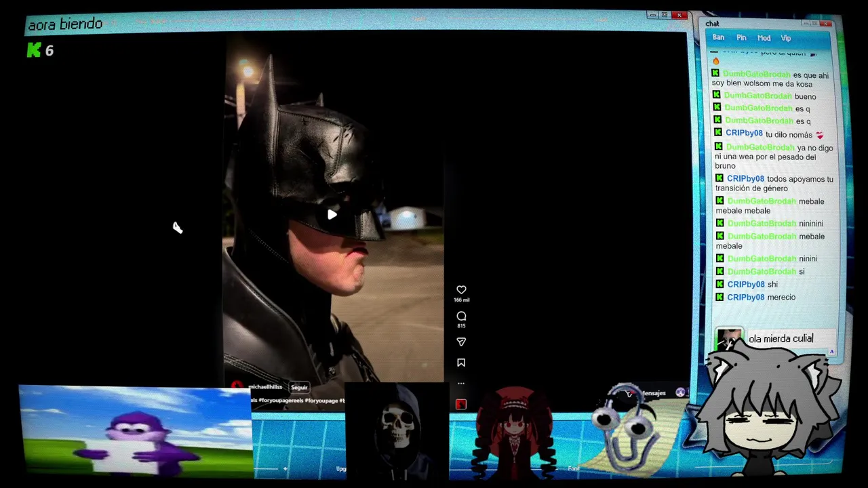The height and width of the screenshot is (488, 868).
Task: Click the heart emoji after 'tu dilo nomás'
Action: click(820, 135)
